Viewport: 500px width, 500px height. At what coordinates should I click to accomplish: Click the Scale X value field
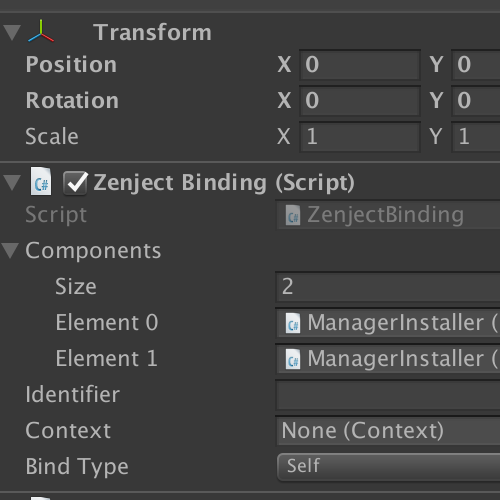(x=360, y=137)
